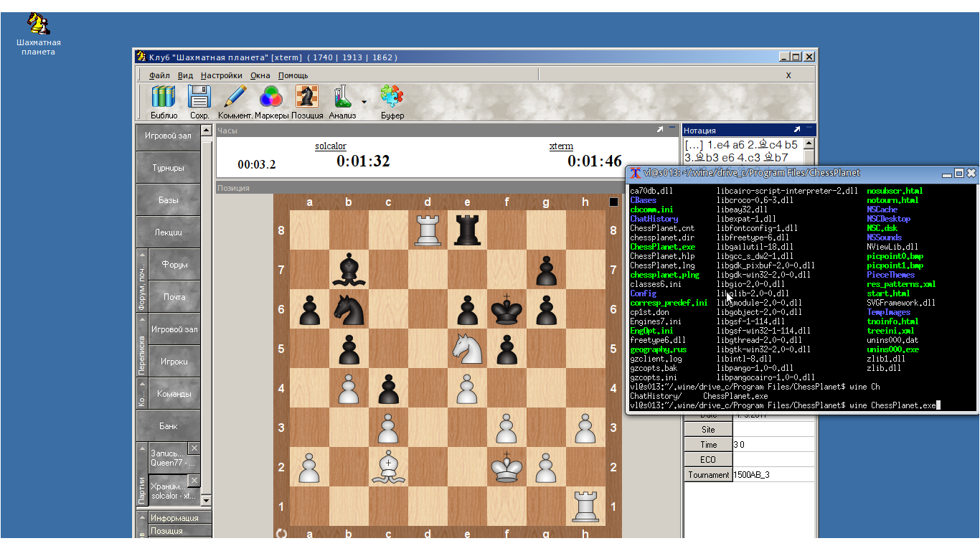Click the black side-to-move square indicator
The width and height of the screenshot is (980, 551).
[x=613, y=202]
